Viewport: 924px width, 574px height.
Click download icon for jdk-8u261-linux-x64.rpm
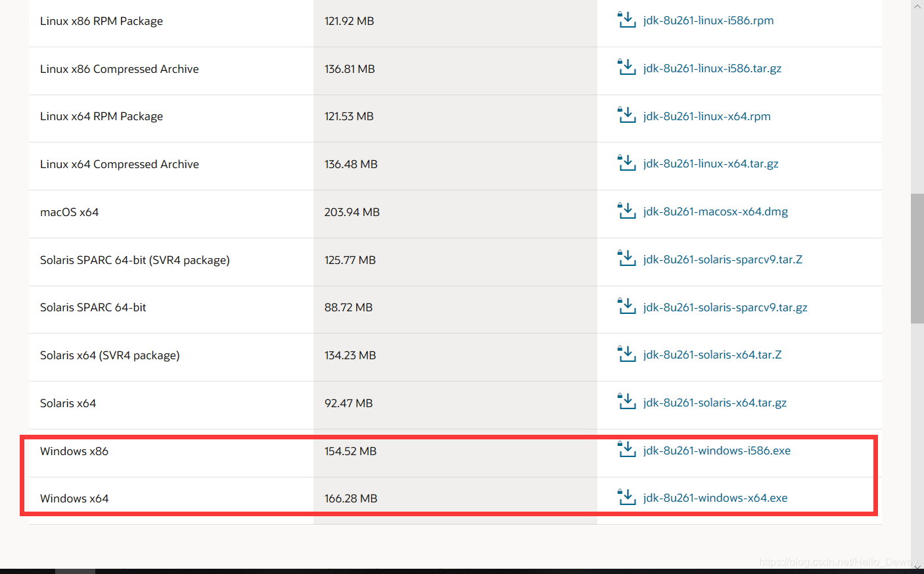point(627,116)
